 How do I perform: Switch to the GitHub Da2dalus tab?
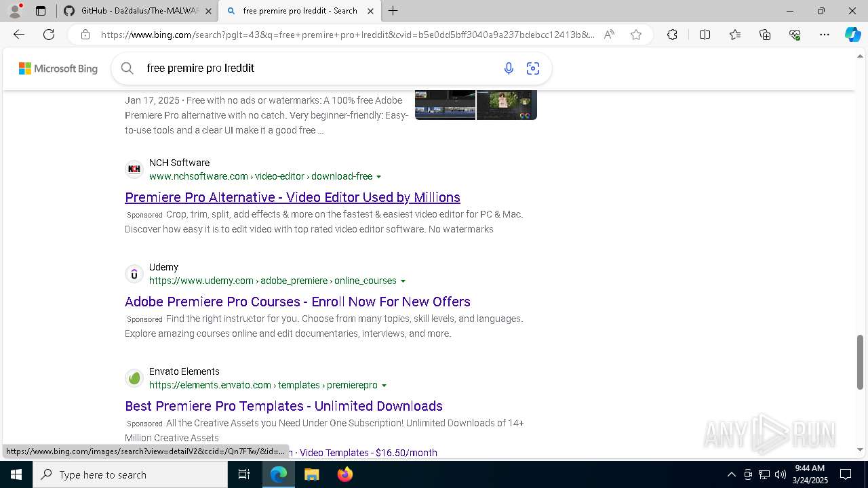(136, 11)
